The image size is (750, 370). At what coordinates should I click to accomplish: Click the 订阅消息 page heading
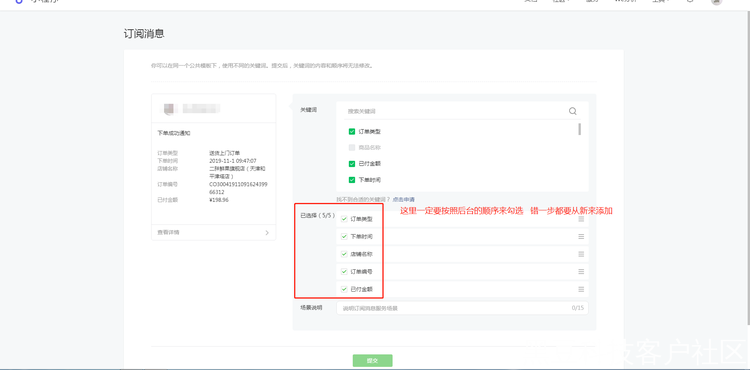144,34
